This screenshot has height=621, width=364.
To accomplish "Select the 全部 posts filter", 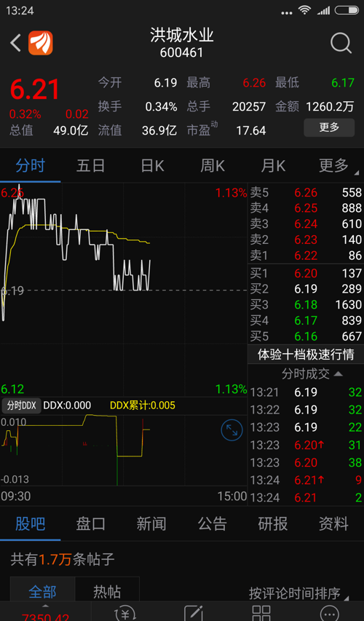I will point(42,592).
